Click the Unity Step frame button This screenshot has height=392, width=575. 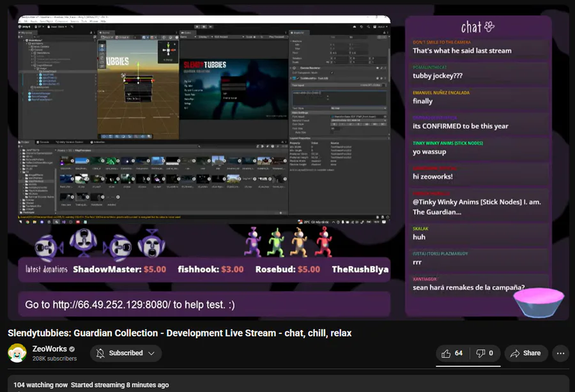click(211, 27)
